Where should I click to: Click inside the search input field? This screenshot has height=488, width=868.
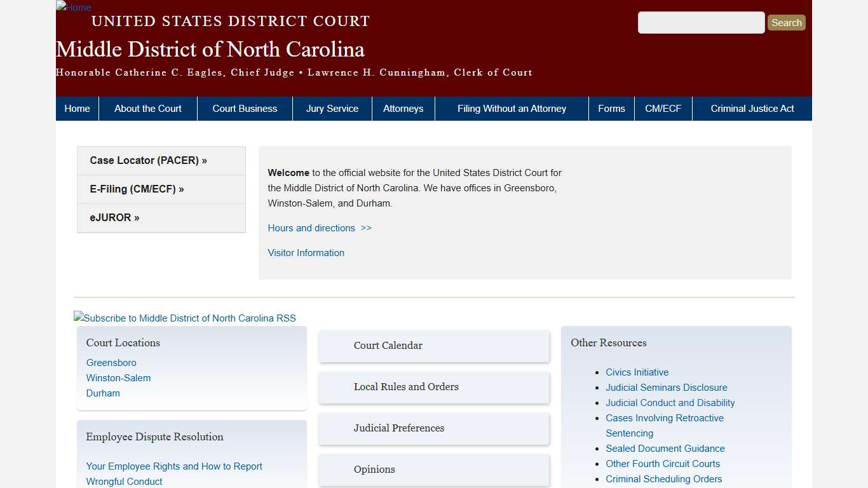point(701,22)
